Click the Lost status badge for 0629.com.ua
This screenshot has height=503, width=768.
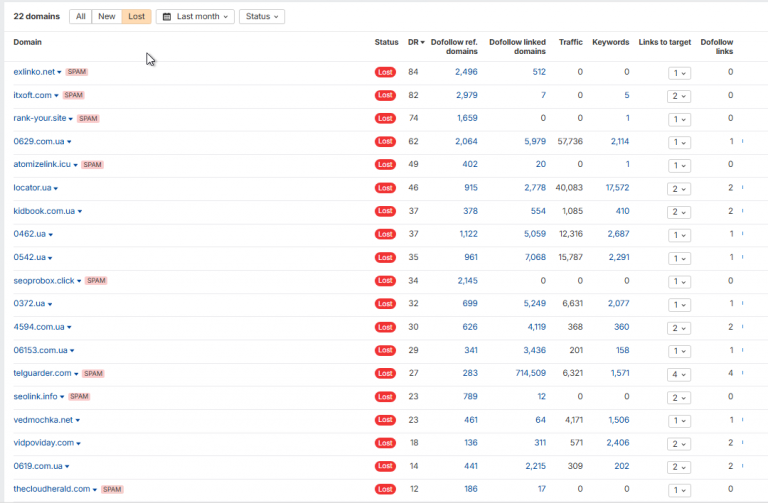(385, 142)
